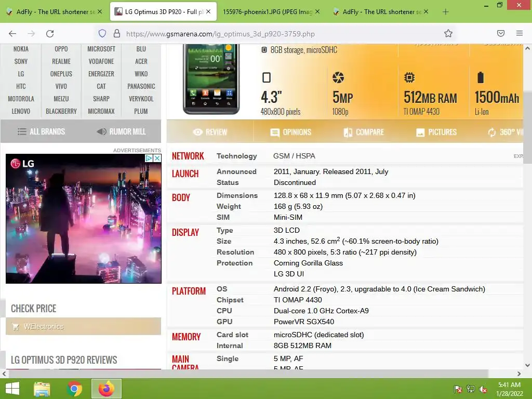
Task: Click the LG Optimus 3D phone thumbnail
Action: click(211, 79)
